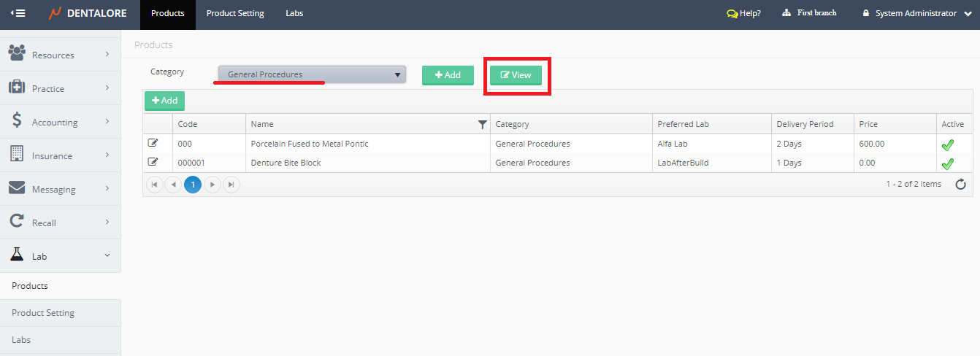980x356 pixels.
Task: Open edit icon for Denture Bite Block
Action: click(x=153, y=162)
